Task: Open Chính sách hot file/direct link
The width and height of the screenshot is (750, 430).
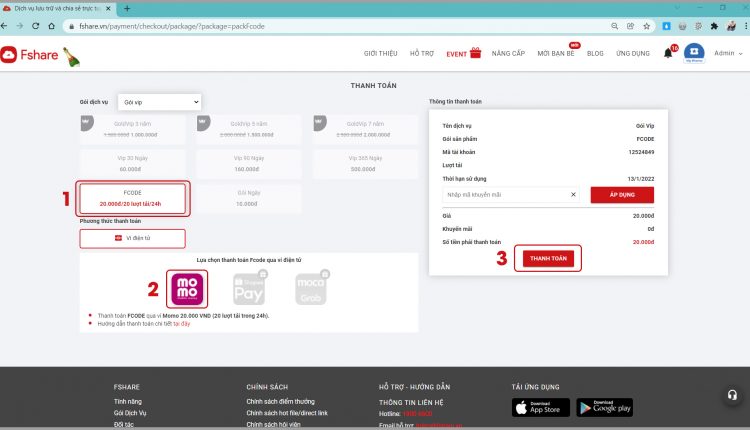Action: 287,413
